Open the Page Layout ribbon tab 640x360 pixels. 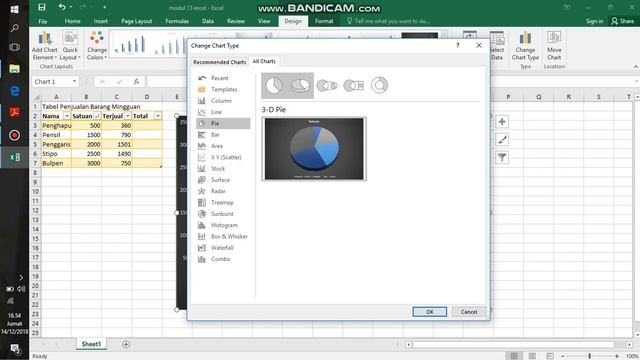coord(136,21)
